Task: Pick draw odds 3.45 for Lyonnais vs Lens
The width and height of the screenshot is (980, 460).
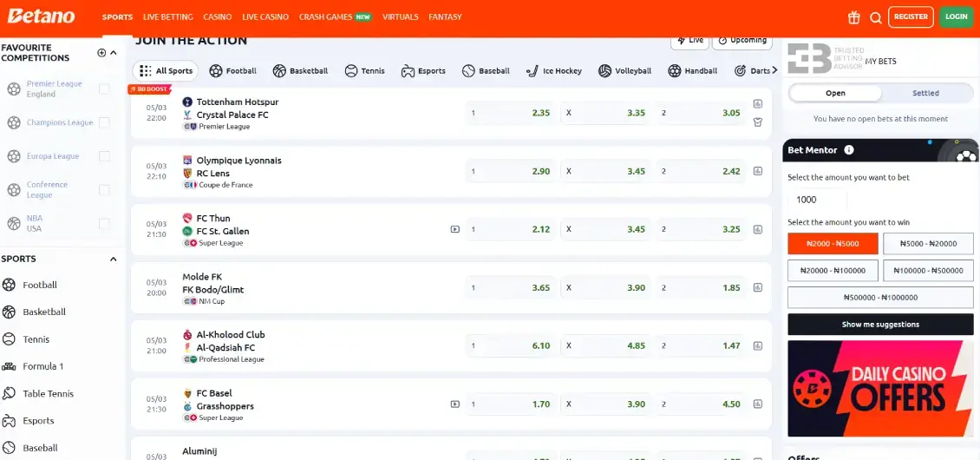Action: 605,172
